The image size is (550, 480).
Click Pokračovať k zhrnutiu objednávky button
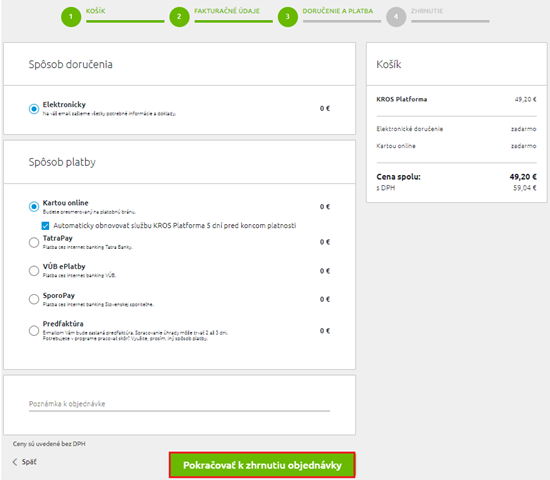coord(262,465)
